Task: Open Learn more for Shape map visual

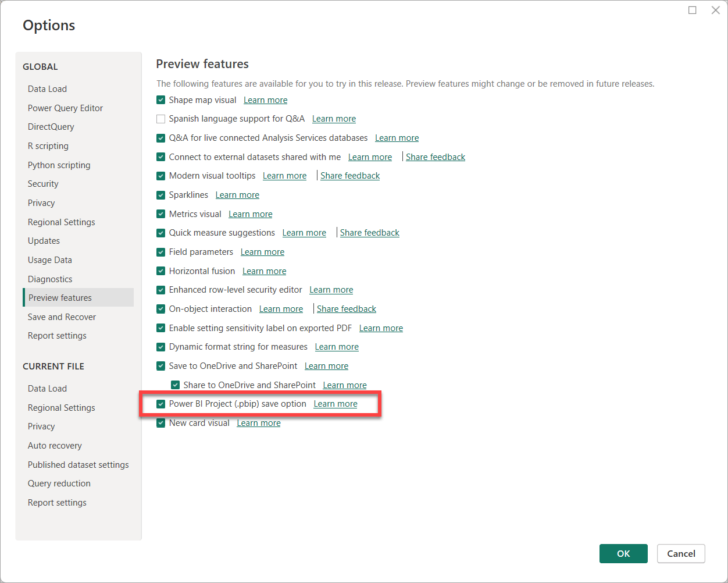Action: click(x=266, y=100)
